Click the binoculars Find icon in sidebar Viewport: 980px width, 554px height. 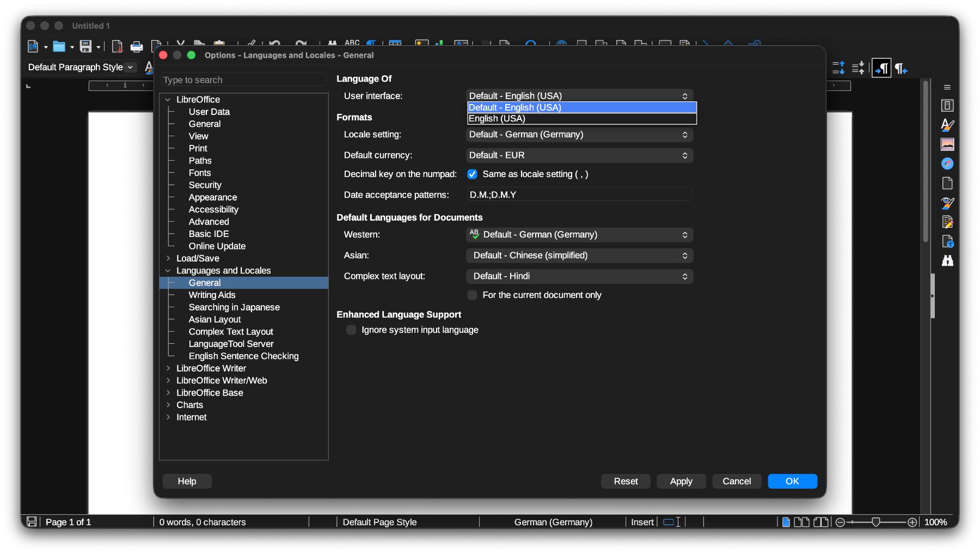(x=947, y=261)
